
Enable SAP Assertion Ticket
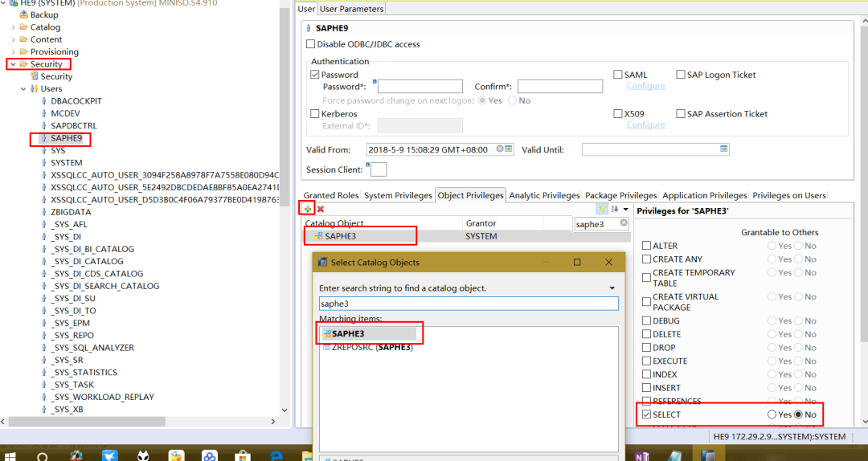pos(681,114)
